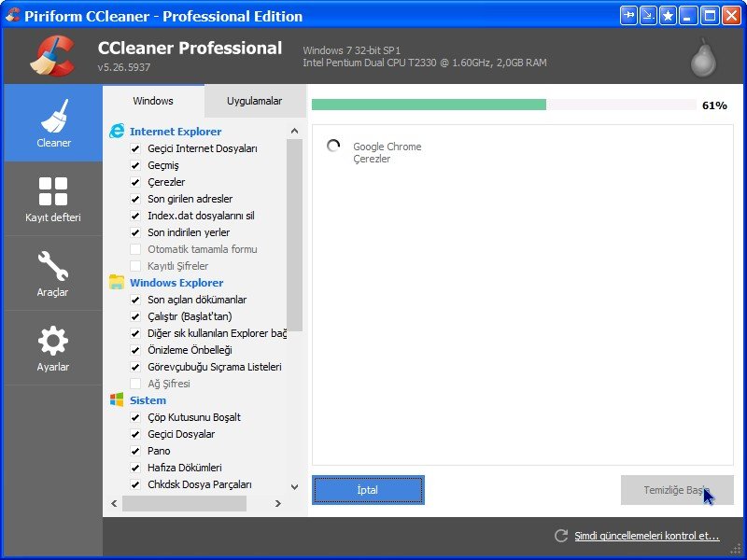Toggle Son açılan dökümanlar checkbox
747x560 pixels.
coord(135,300)
